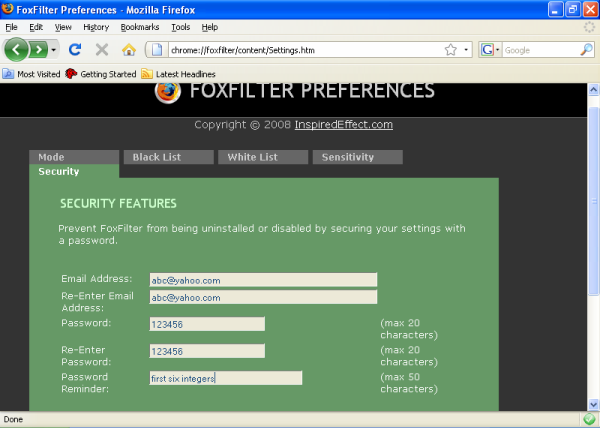
Task: Open the Bookmarks menu
Action: tap(140, 27)
